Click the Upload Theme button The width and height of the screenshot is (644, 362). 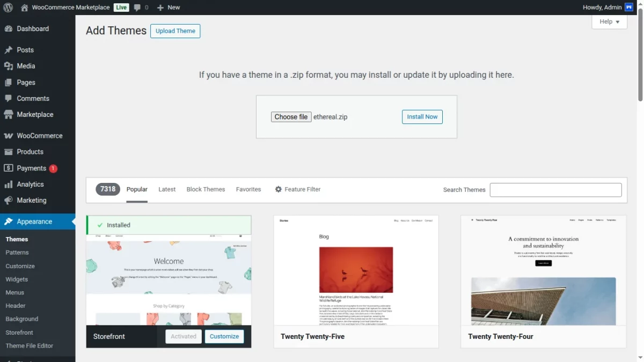[x=175, y=31]
